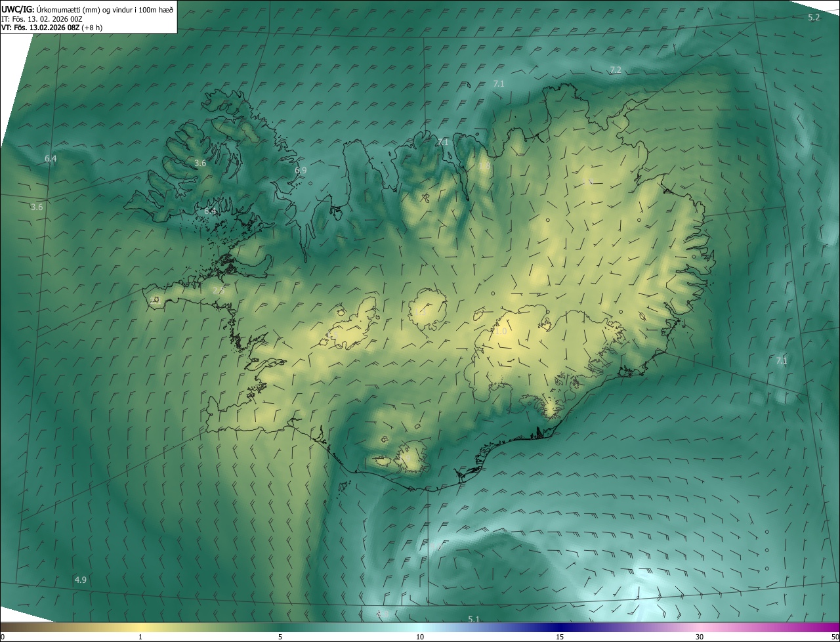Click the 6.4 value over the western ocean

[x=51, y=158]
